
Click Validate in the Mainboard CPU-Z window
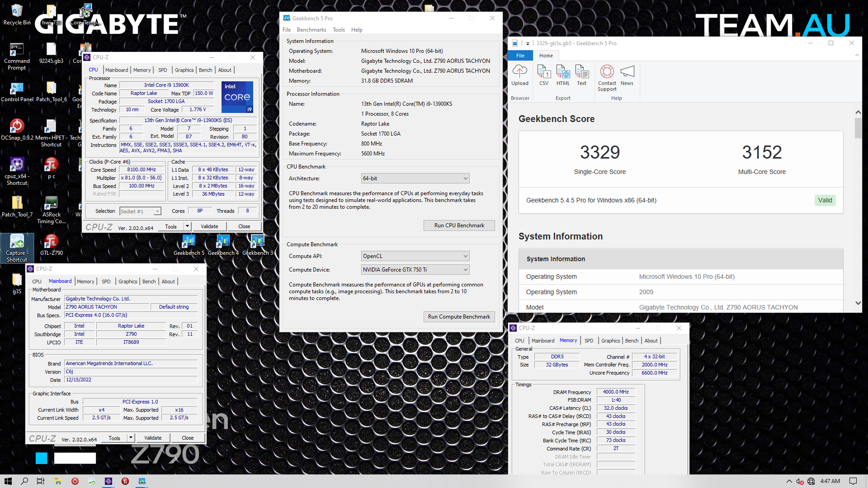(x=153, y=438)
